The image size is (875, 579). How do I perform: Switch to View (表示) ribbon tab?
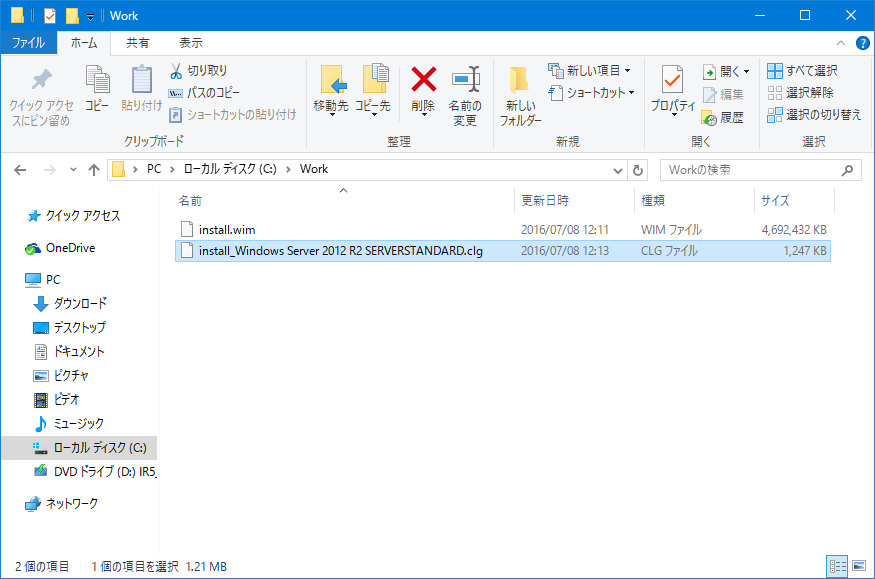(190, 43)
